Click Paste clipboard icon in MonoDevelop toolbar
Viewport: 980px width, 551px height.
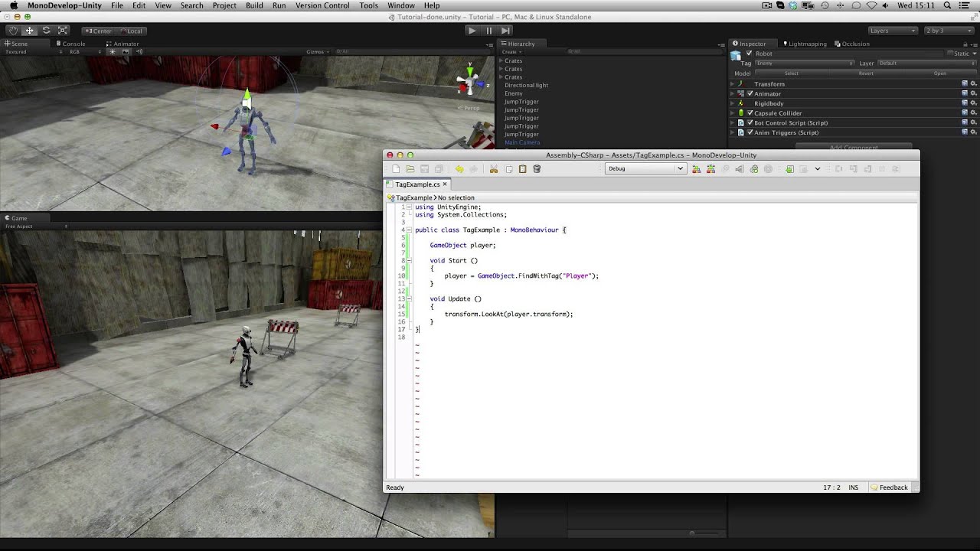point(522,169)
